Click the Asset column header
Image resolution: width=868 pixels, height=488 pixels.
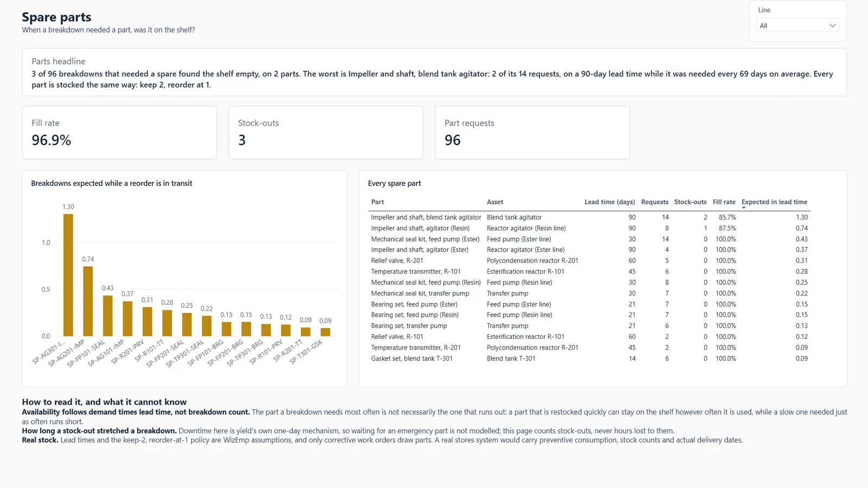(495, 202)
